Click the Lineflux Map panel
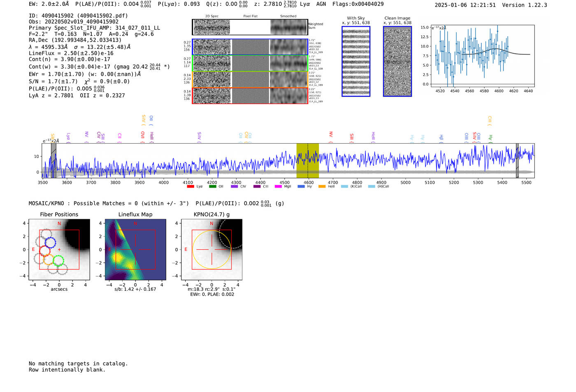Viewport: 576px width, 392px height. coord(135,250)
